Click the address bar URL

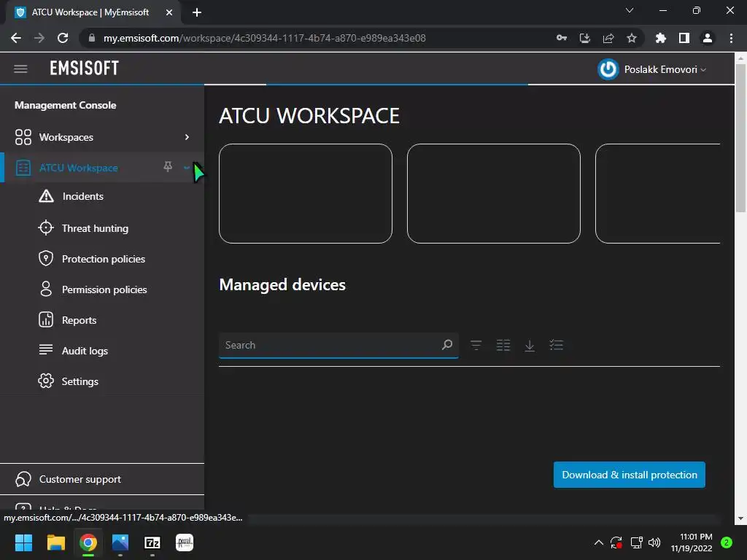[x=264, y=38]
